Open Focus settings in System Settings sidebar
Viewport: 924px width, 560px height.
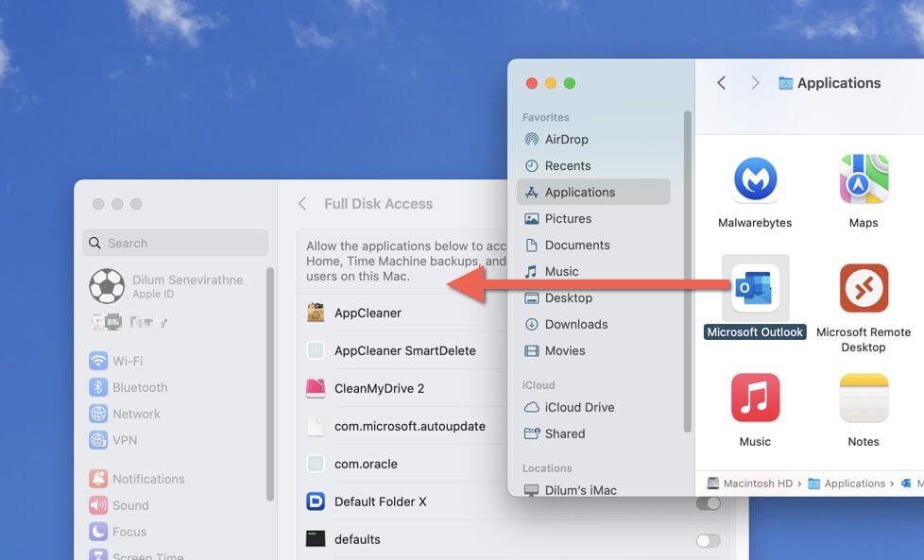tap(118, 532)
